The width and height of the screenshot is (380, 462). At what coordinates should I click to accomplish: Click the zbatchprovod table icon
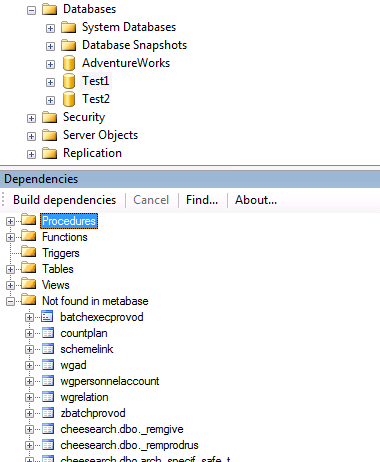pyautogui.click(x=48, y=413)
